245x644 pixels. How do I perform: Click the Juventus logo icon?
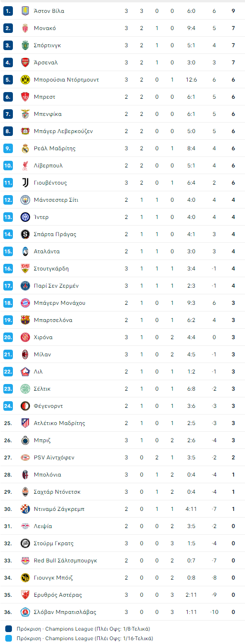(x=25, y=183)
